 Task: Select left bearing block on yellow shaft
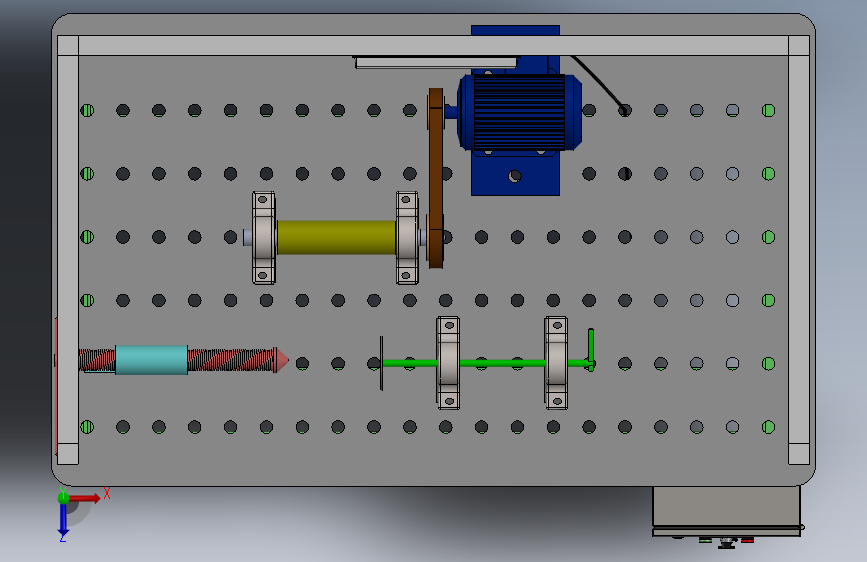264,238
